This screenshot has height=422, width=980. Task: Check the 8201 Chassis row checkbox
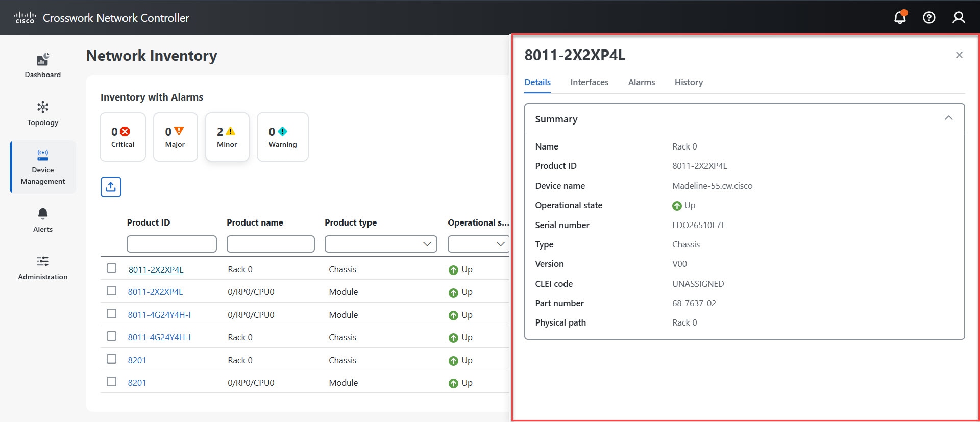111,359
